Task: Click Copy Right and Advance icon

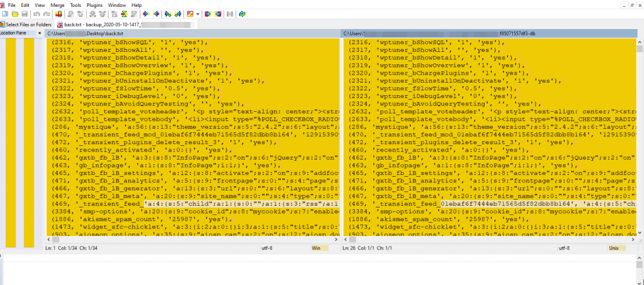Action: (x=168, y=14)
